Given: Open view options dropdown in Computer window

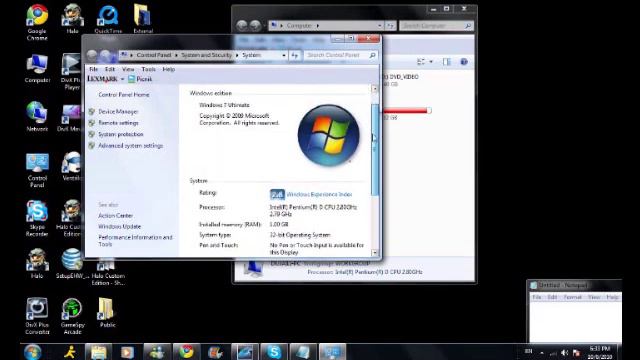Looking at the screenshot, I should [431, 62].
